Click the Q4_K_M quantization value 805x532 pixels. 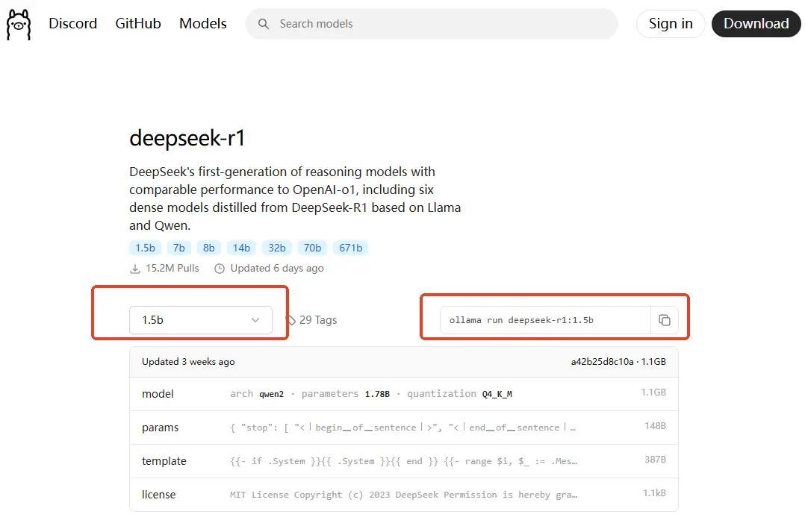(497, 394)
